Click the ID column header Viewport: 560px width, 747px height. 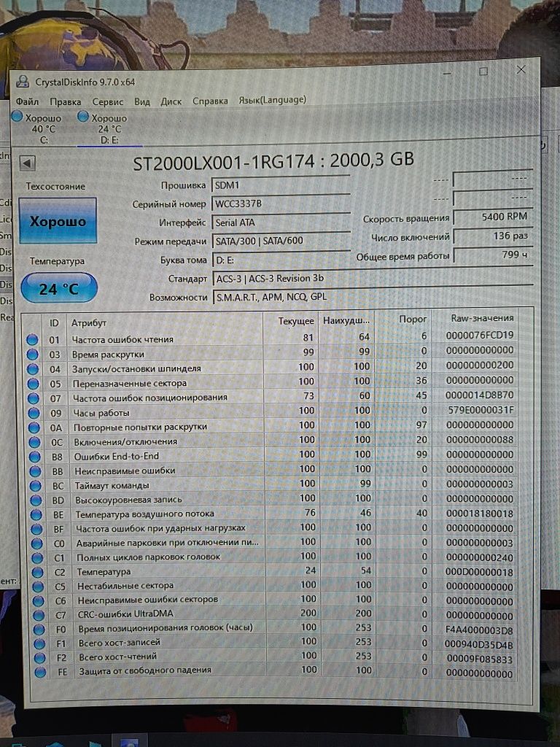point(54,323)
